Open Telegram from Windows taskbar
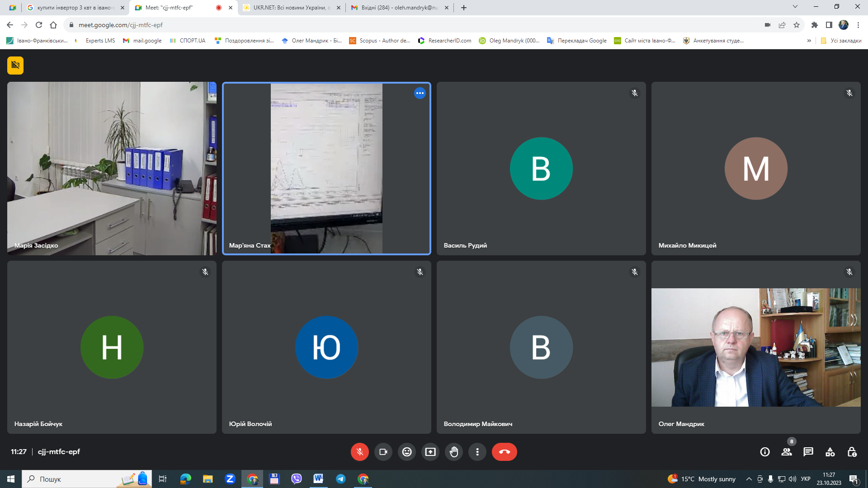Image resolution: width=868 pixels, height=488 pixels. click(341, 479)
